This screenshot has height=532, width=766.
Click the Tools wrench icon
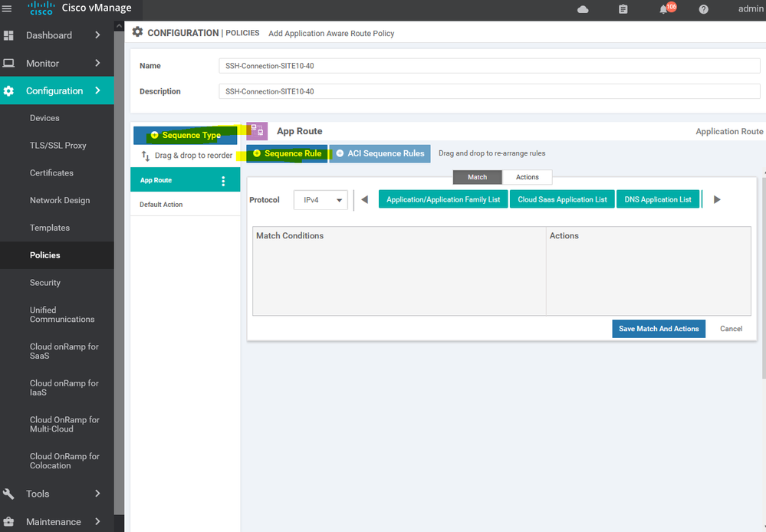(8, 494)
